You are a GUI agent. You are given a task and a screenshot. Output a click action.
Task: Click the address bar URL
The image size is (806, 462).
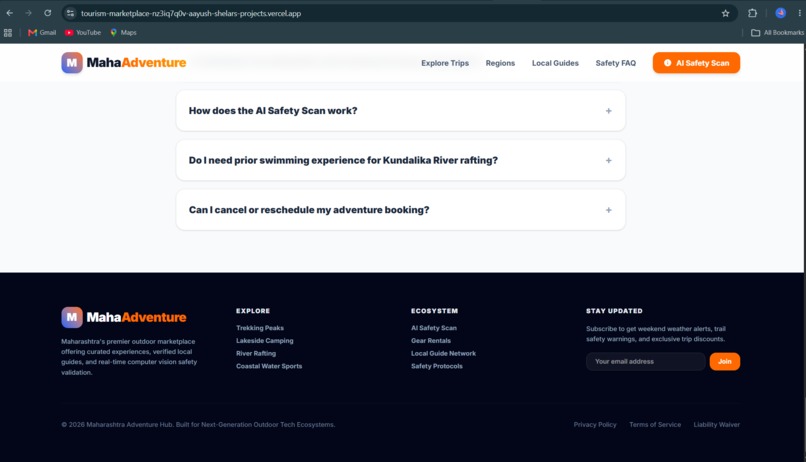pyautogui.click(x=191, y=13)
